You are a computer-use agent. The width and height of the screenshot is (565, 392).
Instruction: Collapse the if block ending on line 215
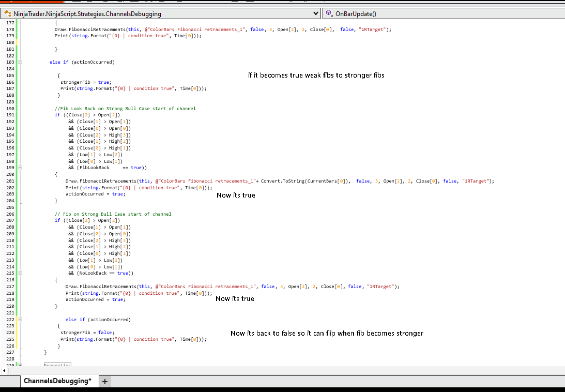[20, 273]
